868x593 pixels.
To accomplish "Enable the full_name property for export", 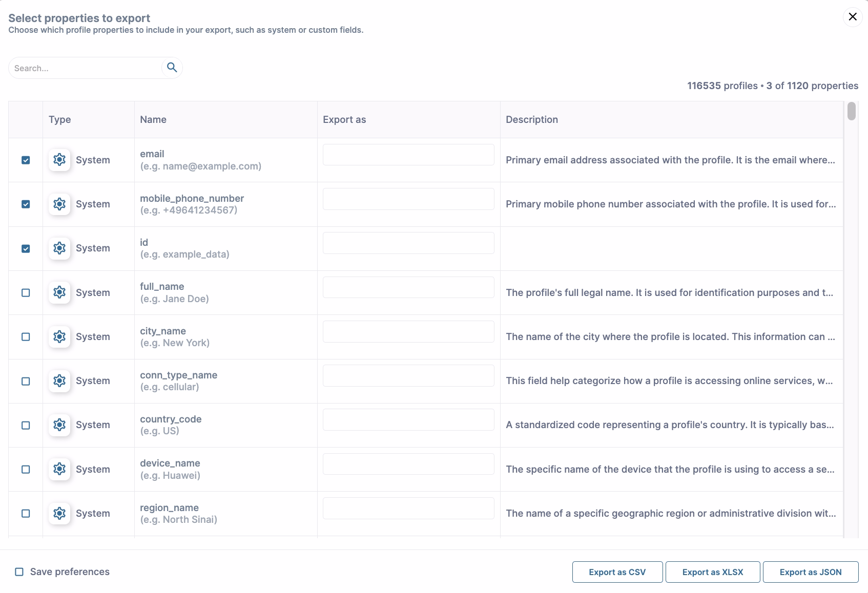I will pos(26,292).
